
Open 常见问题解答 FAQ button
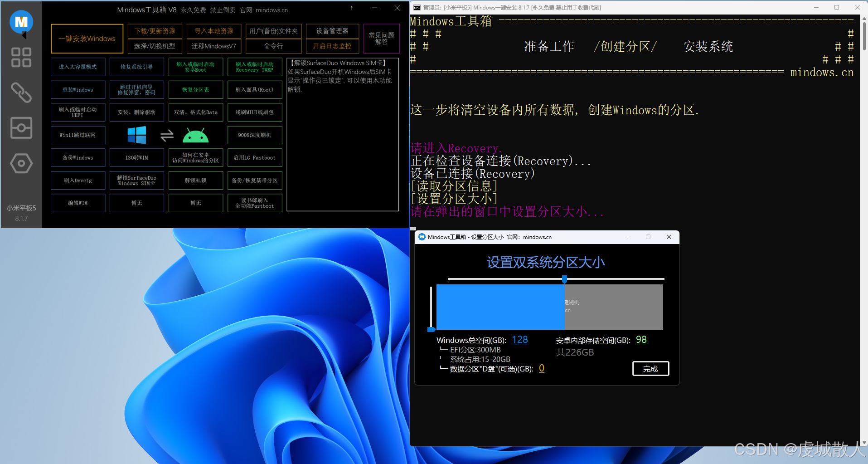click(382, 39)
